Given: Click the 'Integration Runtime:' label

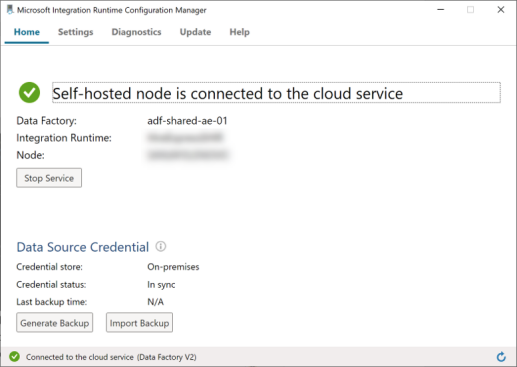Looking at the screenshot, I should 64,138.
